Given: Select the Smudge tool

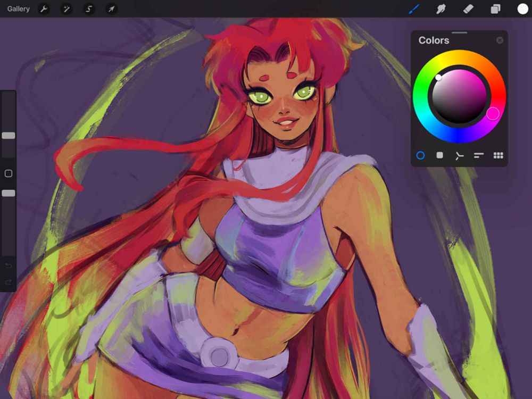Looking at the screenshot, I should [x=440, y=9].
